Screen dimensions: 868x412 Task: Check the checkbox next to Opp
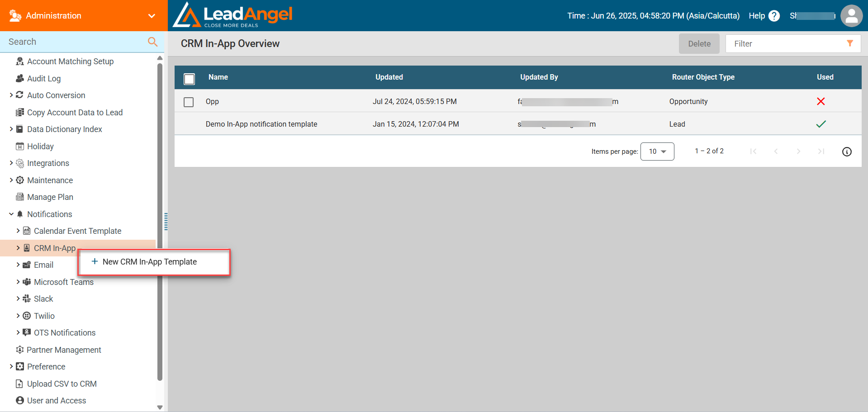189,102
